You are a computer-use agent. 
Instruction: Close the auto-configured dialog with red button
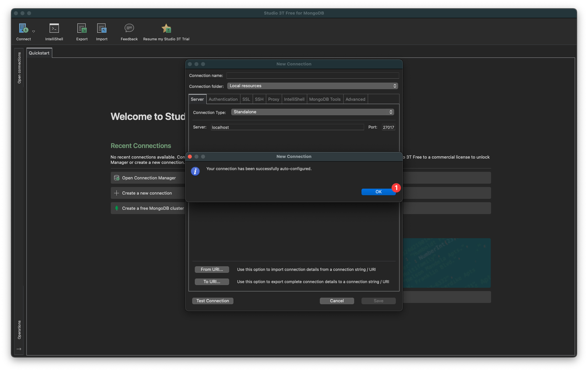pos(190,157)
